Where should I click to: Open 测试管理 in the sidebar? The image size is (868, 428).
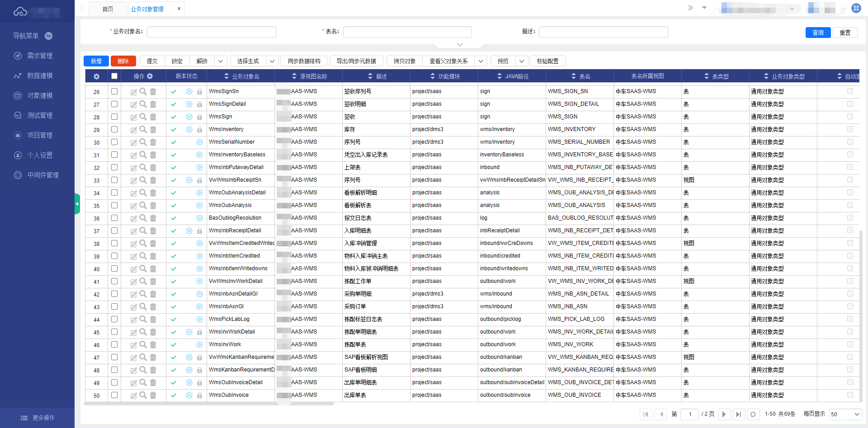[40, 115]
